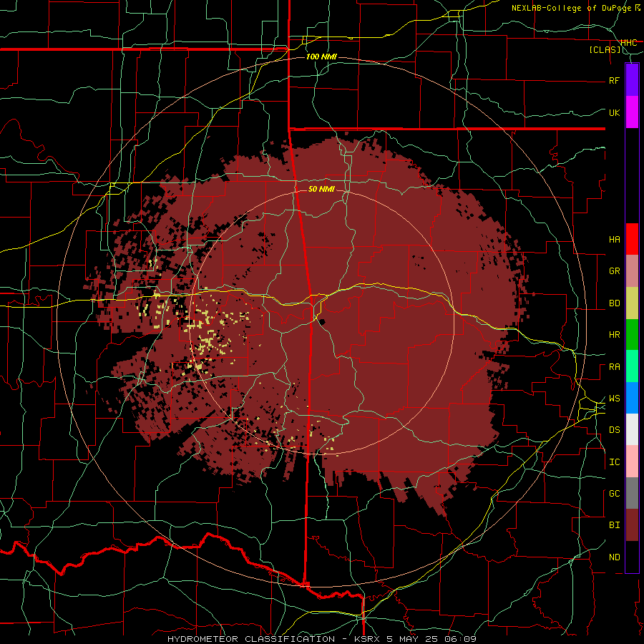Click the HHC product code label

click(x=629, y=43)
